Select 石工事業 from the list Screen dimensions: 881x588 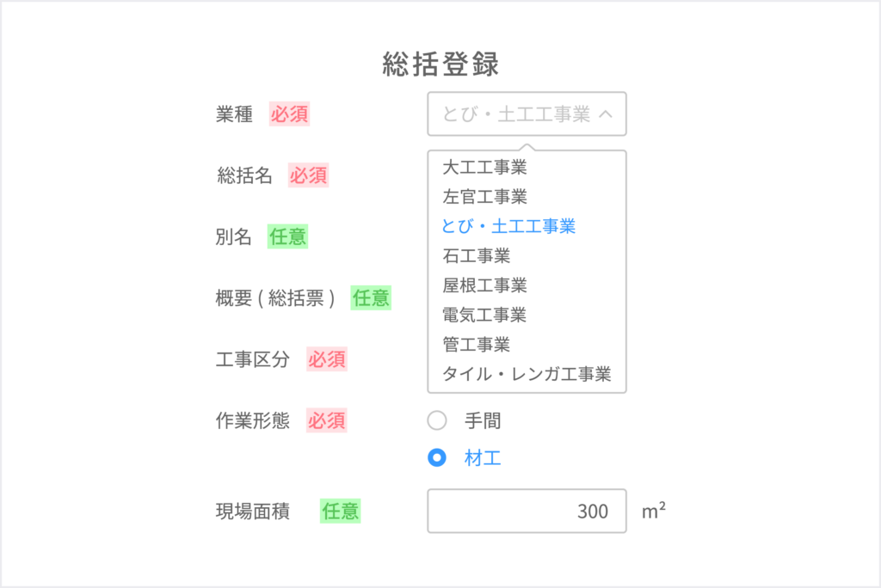pyautogui.click(x=476, y=255)
